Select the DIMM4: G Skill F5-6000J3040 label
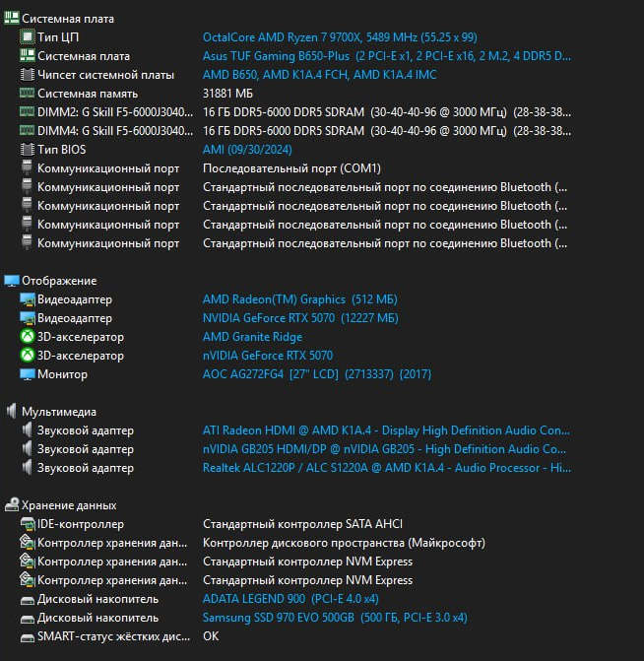The height and width of the screenshot is (661, 644). tap(115, 131)
